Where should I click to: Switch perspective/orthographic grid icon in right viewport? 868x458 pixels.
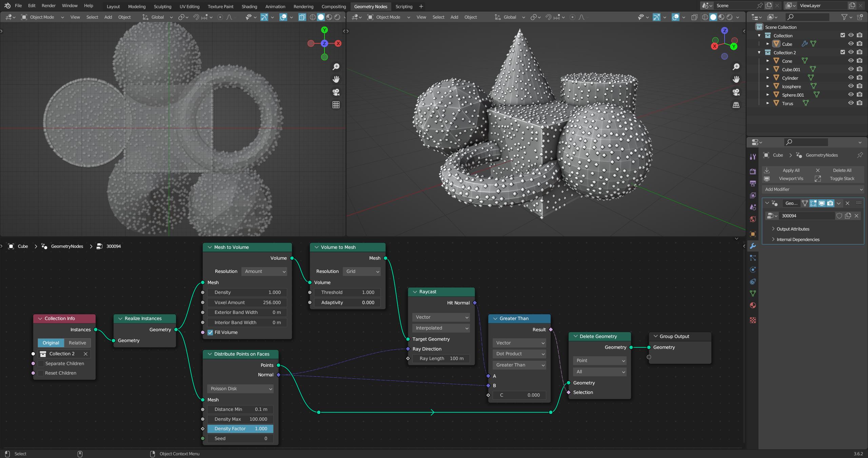click(736, 105)
